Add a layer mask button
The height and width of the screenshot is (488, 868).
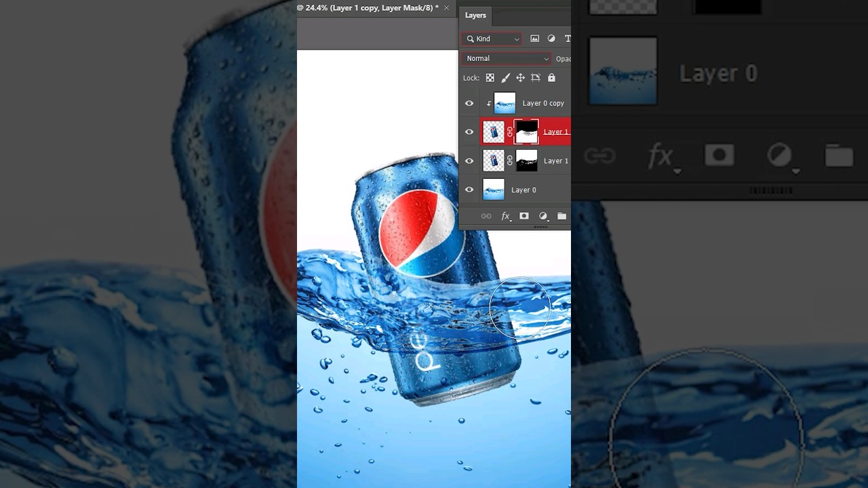tap(524, 216)
